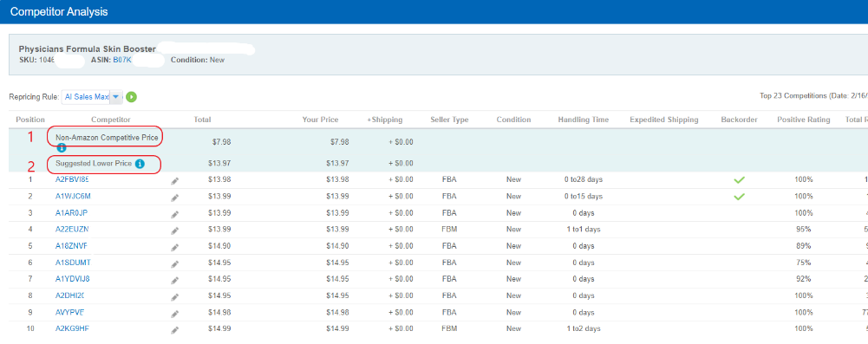Screen dimensions: 868x344
Task: Click info icon next to Suggested Lower Price
Action: [140, 164]
